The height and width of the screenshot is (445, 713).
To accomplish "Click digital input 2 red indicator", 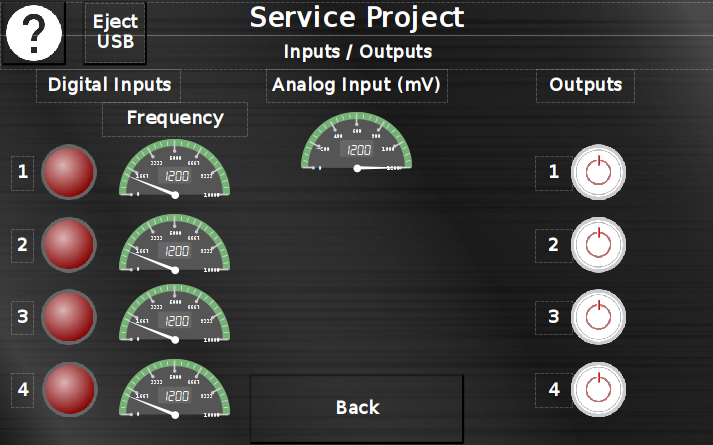I will (69, 244).
